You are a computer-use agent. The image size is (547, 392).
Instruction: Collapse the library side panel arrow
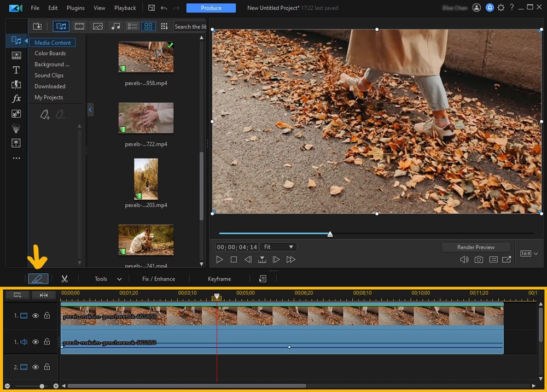90,110
